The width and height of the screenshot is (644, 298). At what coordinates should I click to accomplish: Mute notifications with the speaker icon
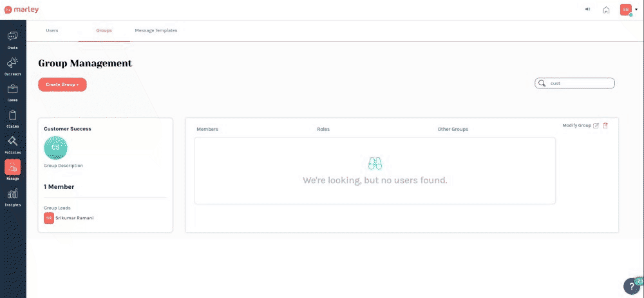coord(588,10)
